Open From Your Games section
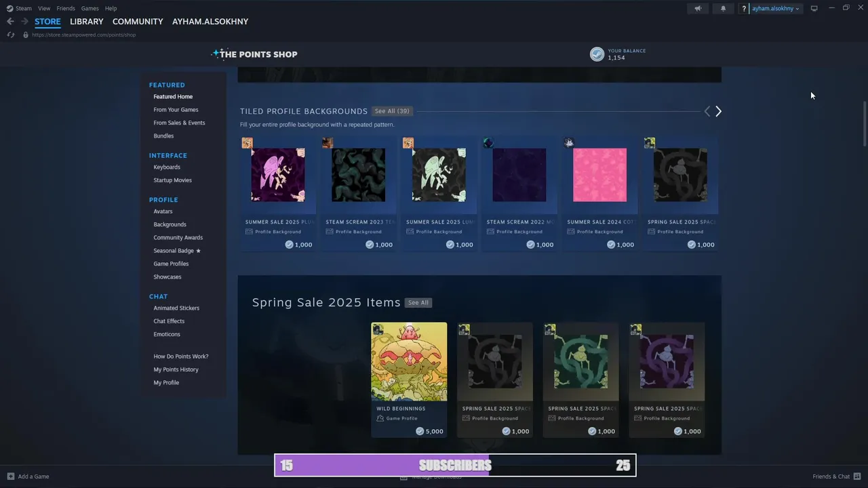 [176, 110]
